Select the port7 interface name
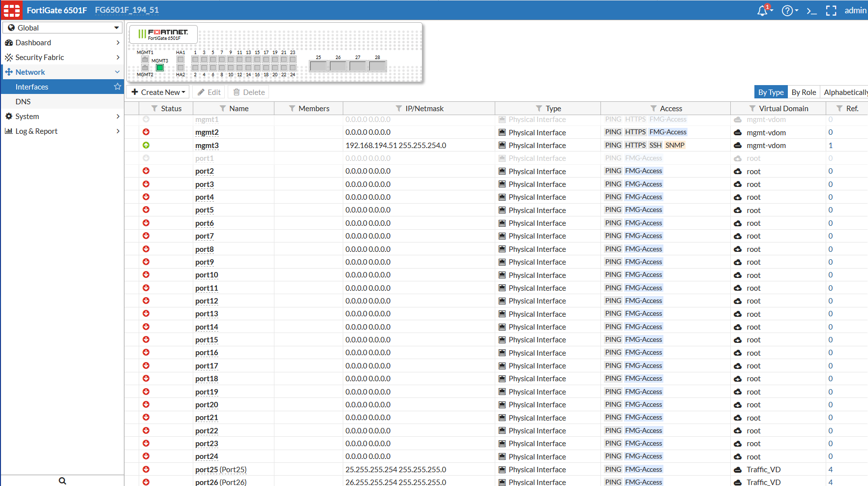868x486 pixels. pyautogui.click(x=205, y=236)
